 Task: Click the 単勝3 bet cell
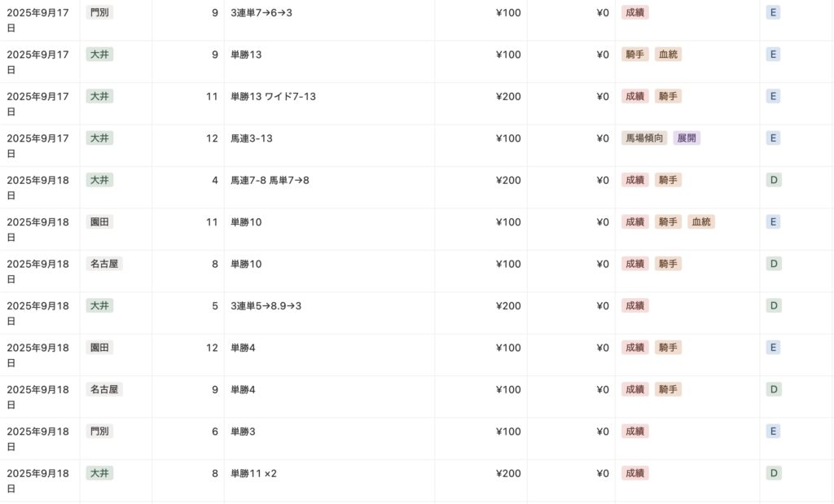click(243, 432)
